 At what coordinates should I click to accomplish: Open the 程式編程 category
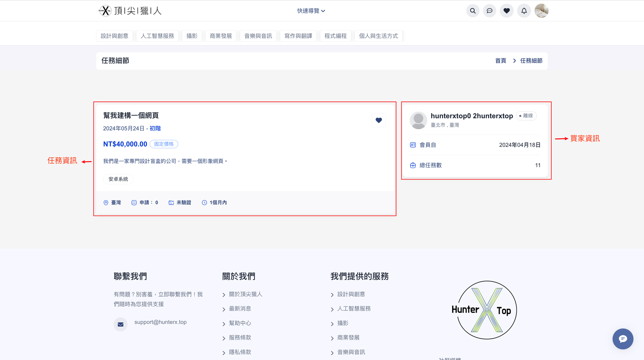(x=335, y=36)
